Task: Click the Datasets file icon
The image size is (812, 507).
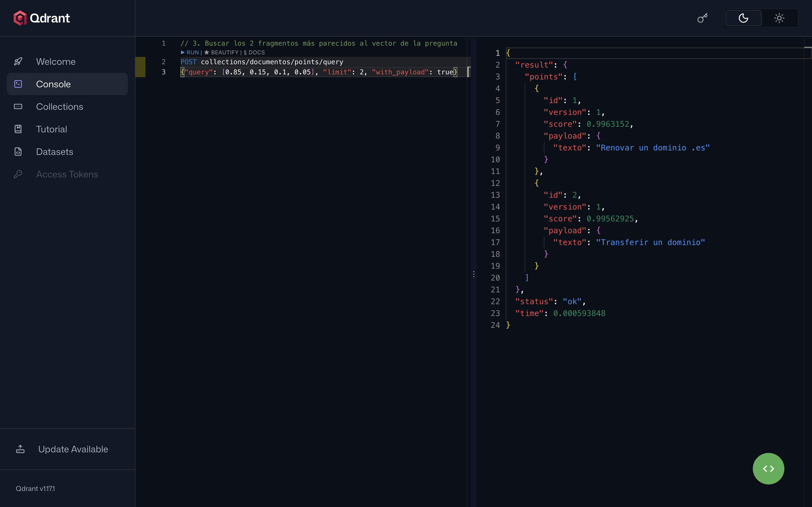Action: click(x=18, y=152)
